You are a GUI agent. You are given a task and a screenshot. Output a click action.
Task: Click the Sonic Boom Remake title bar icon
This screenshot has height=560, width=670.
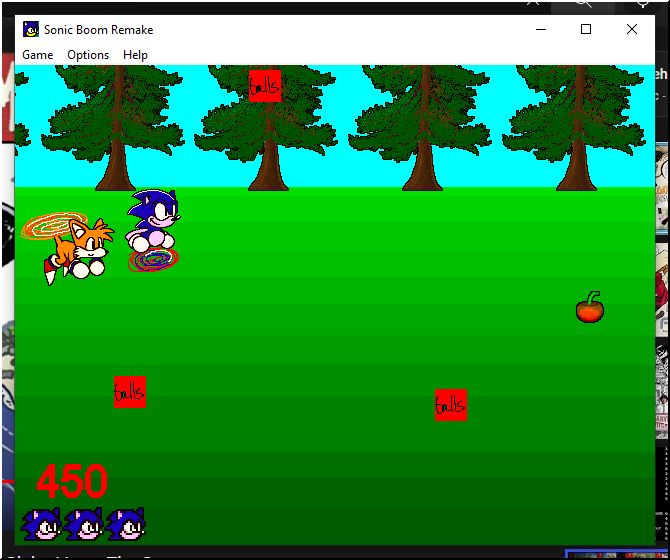(x=31, y=29)
